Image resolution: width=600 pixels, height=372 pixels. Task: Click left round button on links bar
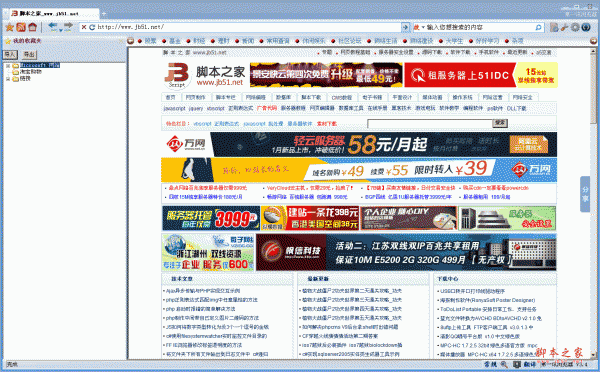131,41
